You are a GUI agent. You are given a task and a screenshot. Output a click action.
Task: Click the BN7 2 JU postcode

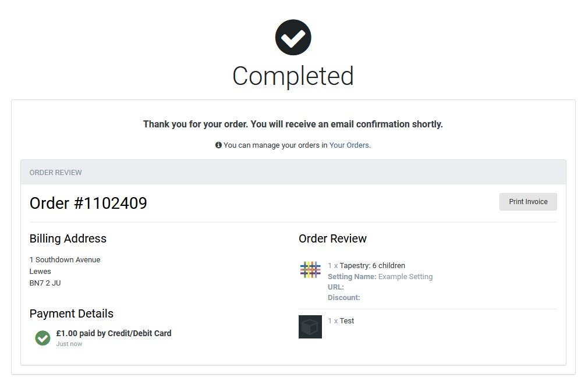click(45, 283)
